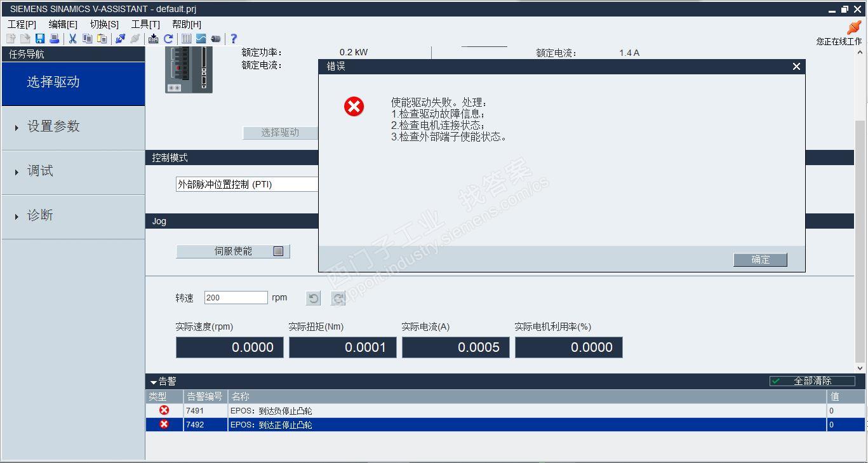Open the 切换[S] menu

point(104,24)
